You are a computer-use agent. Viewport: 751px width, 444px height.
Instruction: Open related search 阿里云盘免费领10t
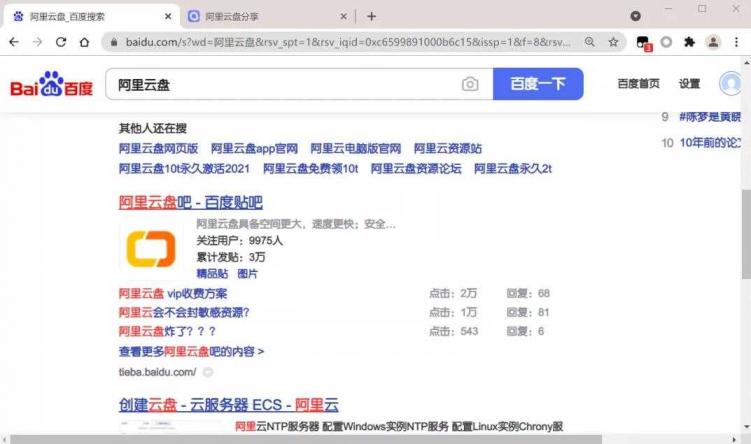click(310, 169)
